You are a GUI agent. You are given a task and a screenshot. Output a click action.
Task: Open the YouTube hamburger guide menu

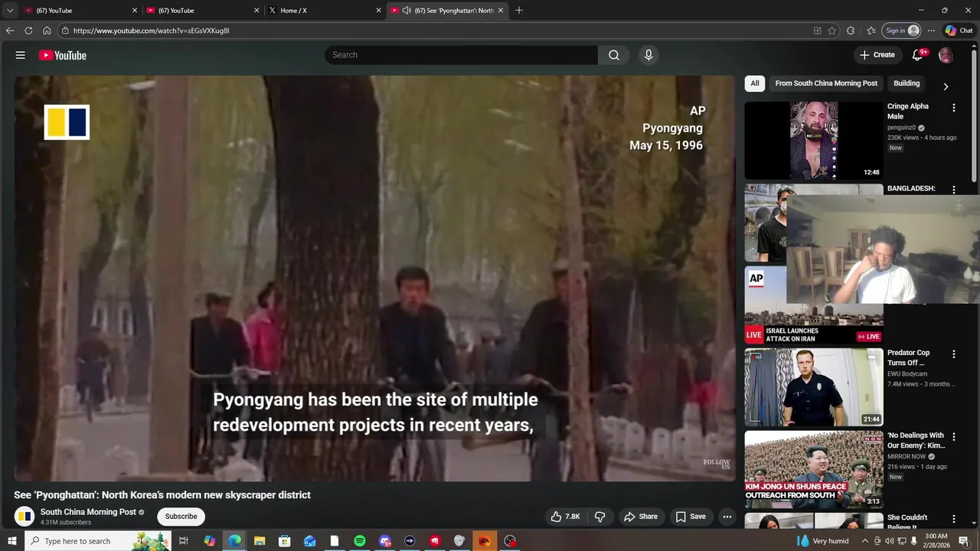(21, 55)
